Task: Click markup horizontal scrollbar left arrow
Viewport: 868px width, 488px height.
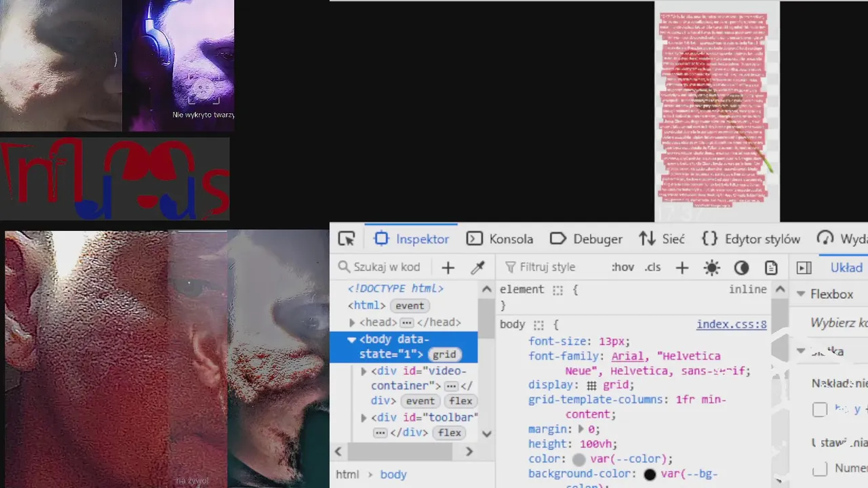Action: coord(338,451)
